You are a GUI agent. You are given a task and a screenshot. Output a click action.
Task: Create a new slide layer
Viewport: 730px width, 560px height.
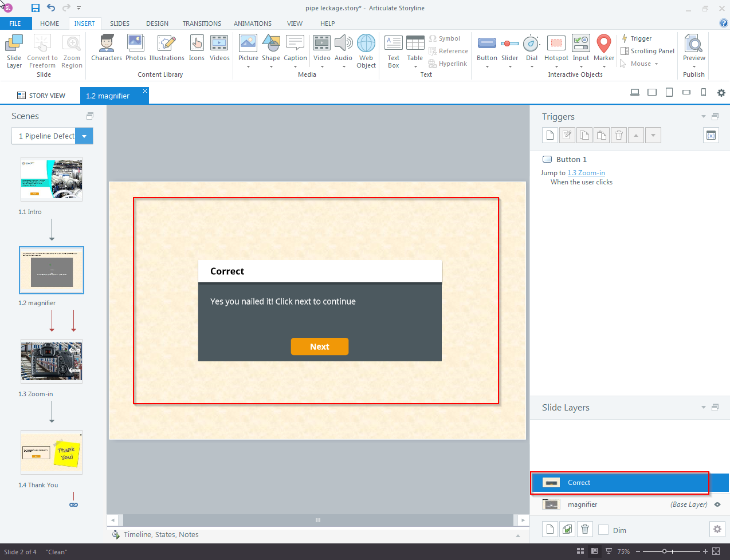[550, 529]
